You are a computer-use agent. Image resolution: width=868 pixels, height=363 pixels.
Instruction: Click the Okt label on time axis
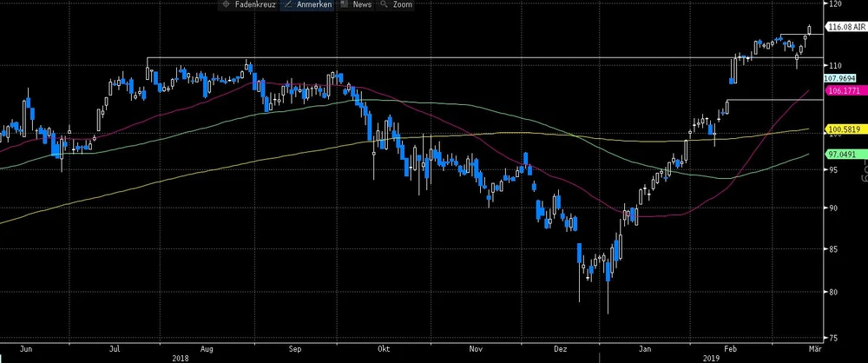(x=384, y=347)
